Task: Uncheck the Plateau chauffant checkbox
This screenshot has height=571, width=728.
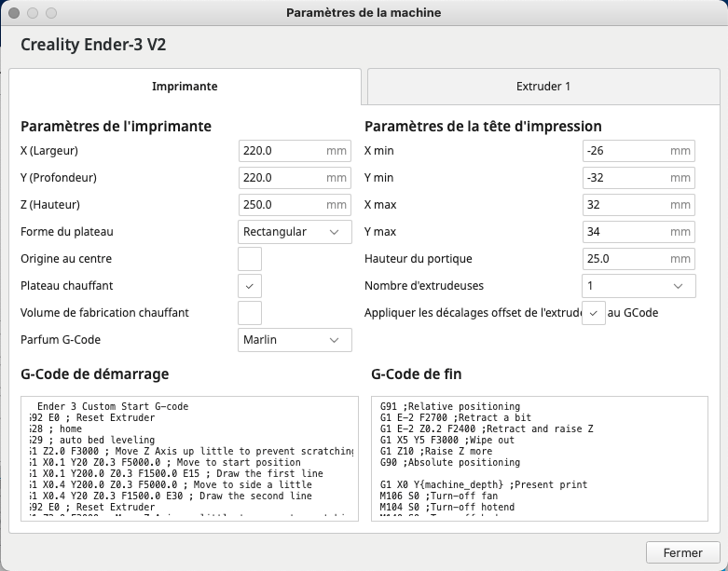Action: 250,286
